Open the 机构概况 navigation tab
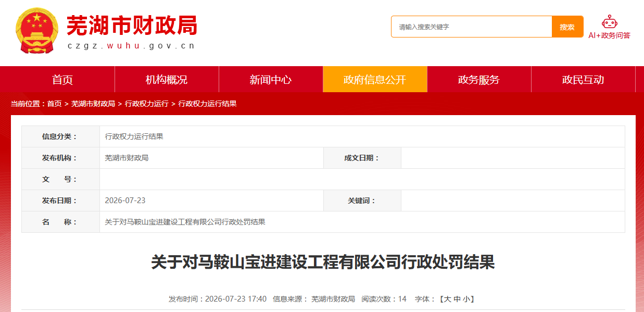The image size is (644, 312). pyautogui.click(x=167, y=80)
